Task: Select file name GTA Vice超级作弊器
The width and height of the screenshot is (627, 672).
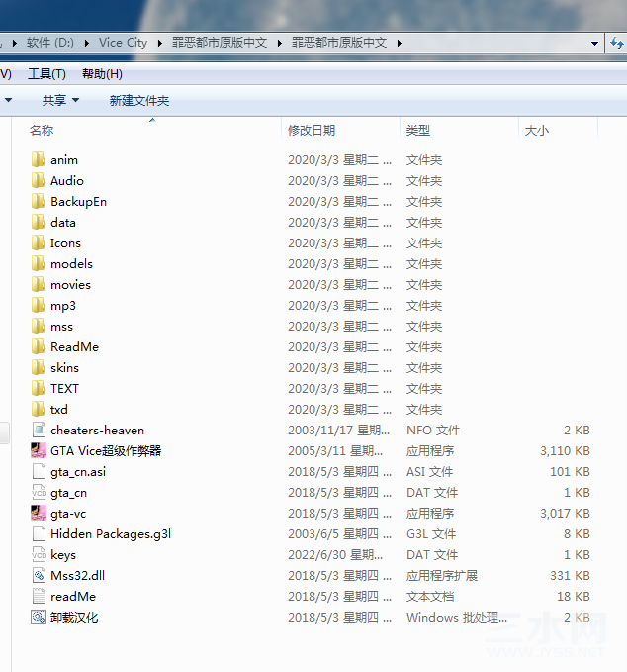Action: (x=106, y=451)
